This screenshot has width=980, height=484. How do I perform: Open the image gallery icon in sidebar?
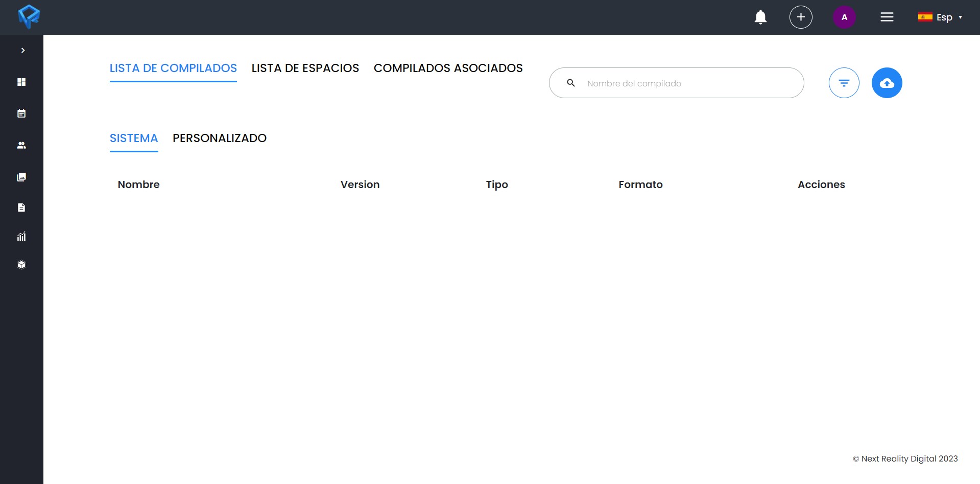[x=21, y=177]
